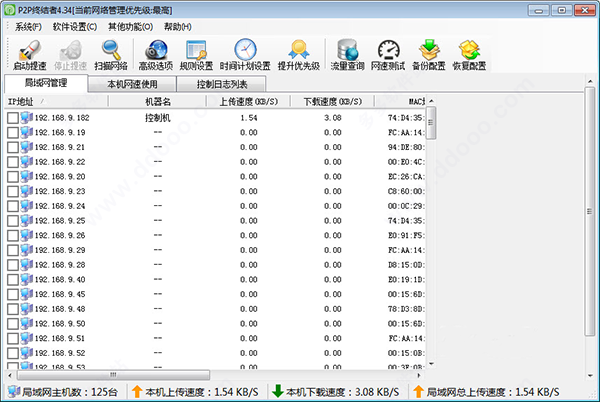This screenshot has width=600, height=402.
Task: Click the 局域网总上传速度 arrow icon
Action: (418, 392)
